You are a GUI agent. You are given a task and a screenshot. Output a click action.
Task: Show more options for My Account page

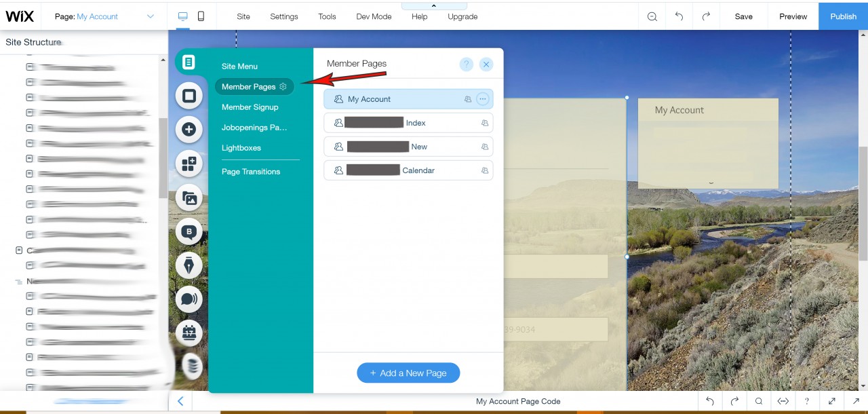482,99
